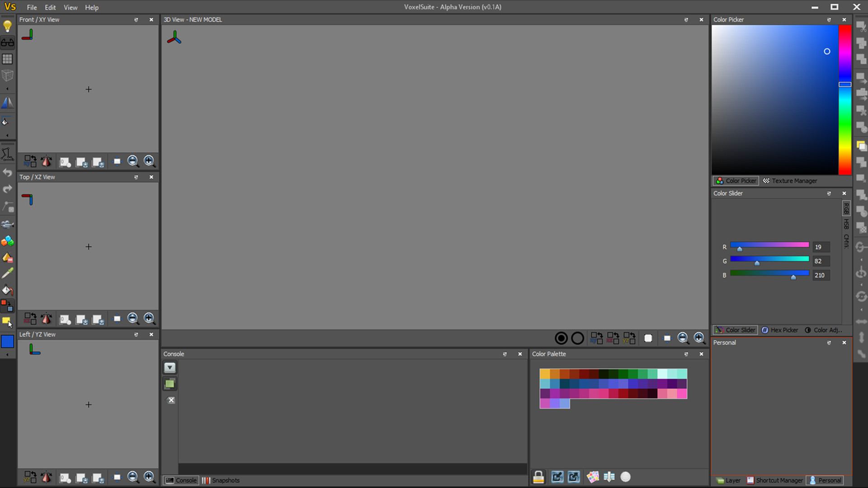Rotate the view using the xz rotation icon
The image size is (868, 488).
coord(613,338)
